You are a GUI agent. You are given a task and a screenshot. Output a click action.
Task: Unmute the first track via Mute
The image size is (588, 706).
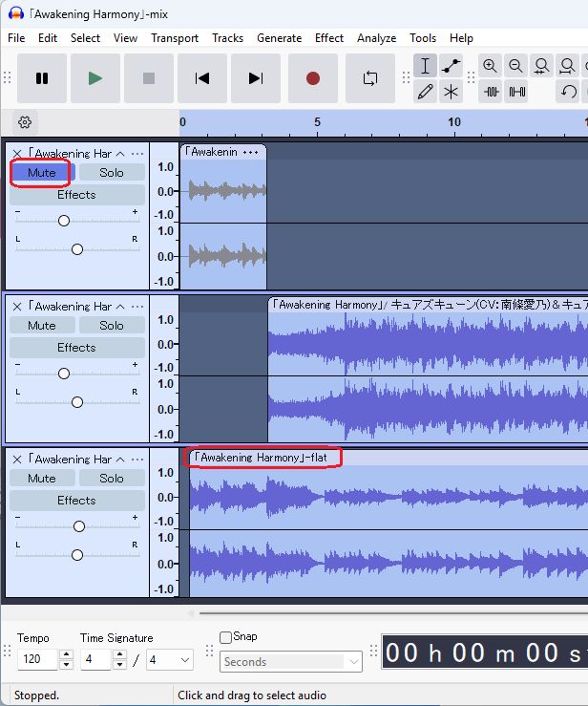[42, 173]
